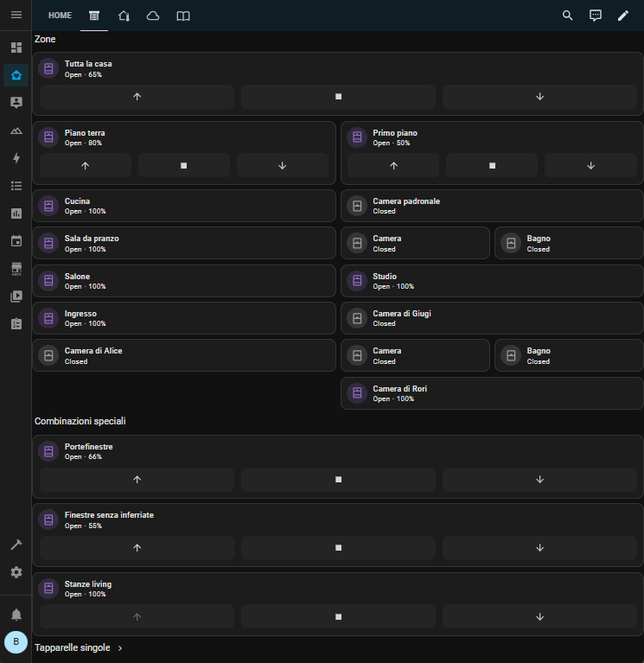Open Developer tools hammer icon
The image size is (644, 663).
pos(16,545)
